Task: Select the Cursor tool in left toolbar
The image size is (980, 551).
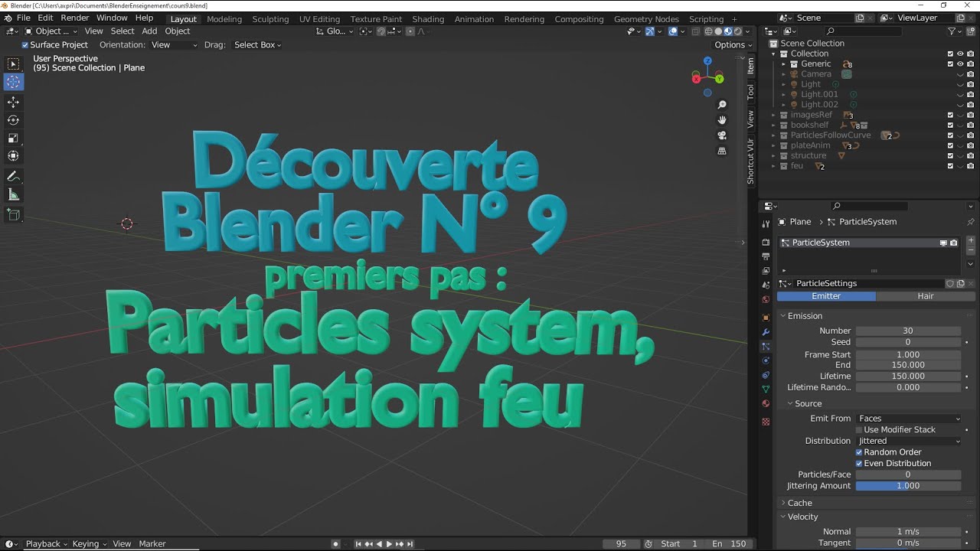Action: (14, 82)
